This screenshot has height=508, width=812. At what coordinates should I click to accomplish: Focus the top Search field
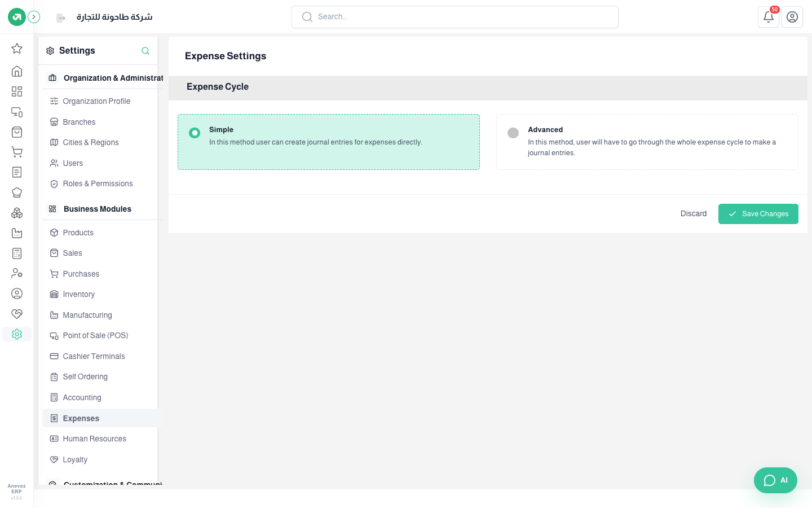[x=455, y=17]
